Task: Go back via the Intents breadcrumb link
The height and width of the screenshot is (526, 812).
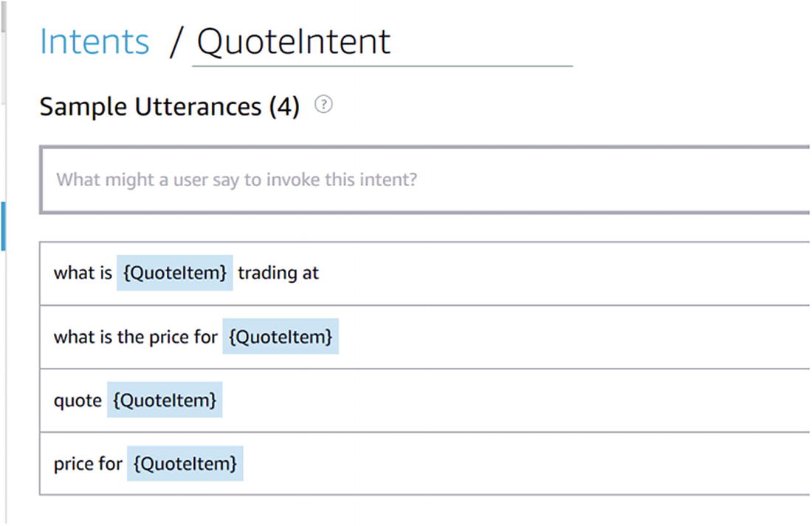Action: point(94,42)
